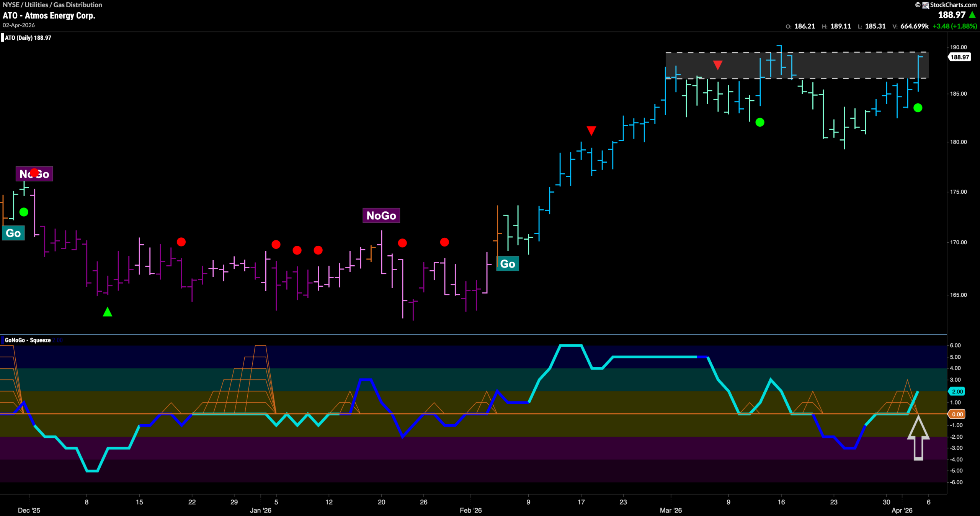Click the GoNoGo - Squeeze indicator label

pyautogui.click(x=28, y=340)
